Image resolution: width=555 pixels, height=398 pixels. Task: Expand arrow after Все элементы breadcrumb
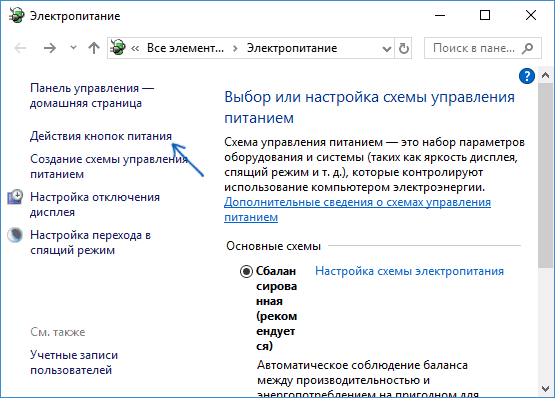click(x=235, y=48)
